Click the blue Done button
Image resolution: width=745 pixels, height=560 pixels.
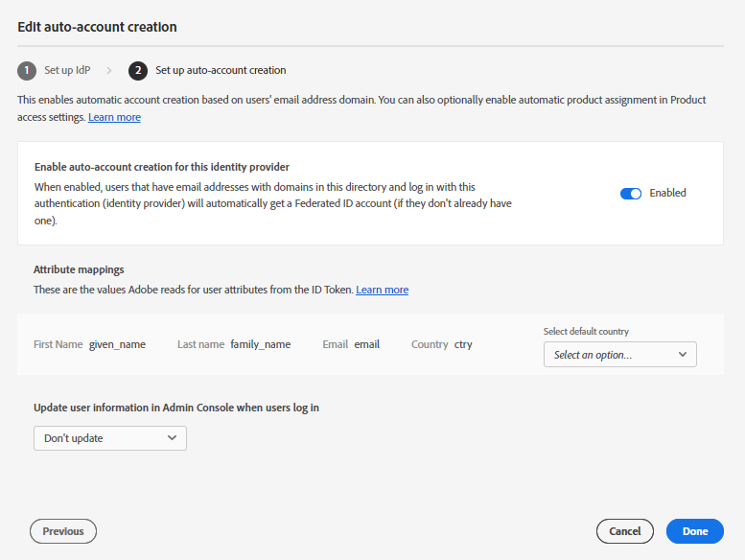694,531
